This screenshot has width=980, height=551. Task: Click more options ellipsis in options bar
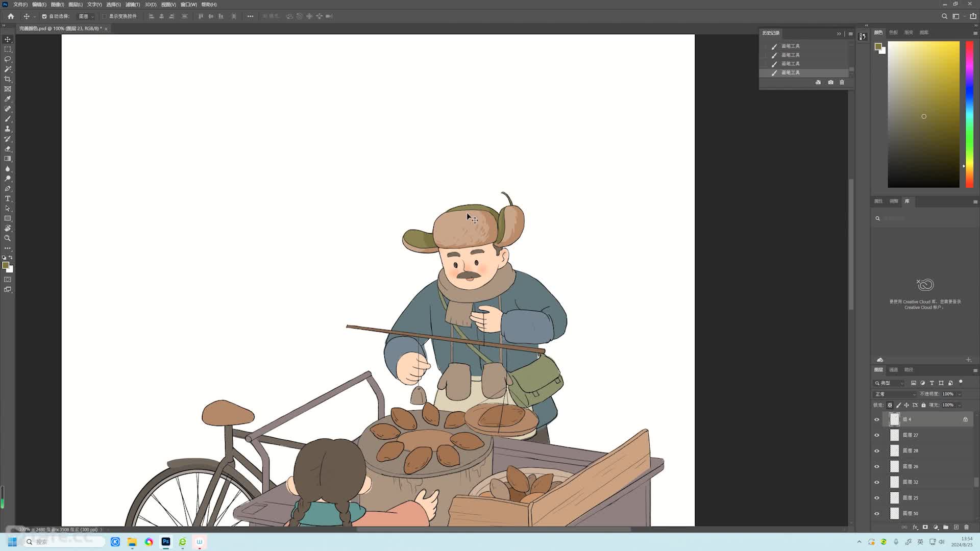point(250,16)
